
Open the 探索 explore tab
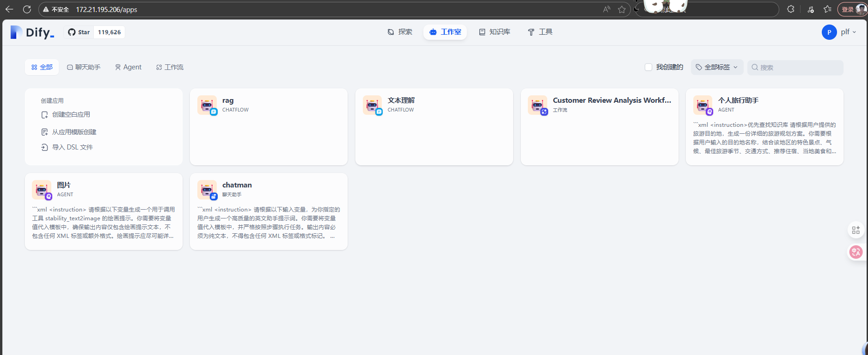[400, 32]
